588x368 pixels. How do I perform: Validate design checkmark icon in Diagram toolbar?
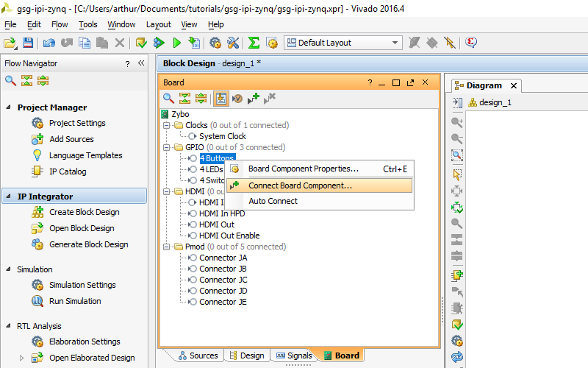pyautogui.click(x=457, y=325)
